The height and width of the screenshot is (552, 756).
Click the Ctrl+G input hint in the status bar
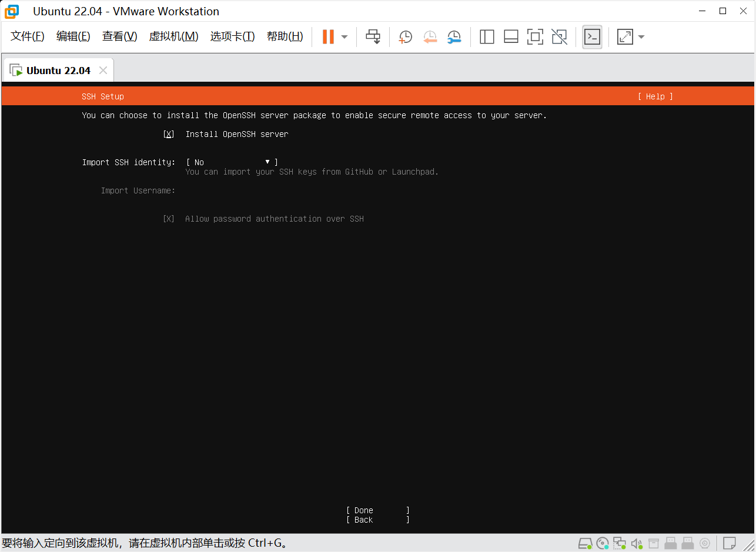coord(145,543)
